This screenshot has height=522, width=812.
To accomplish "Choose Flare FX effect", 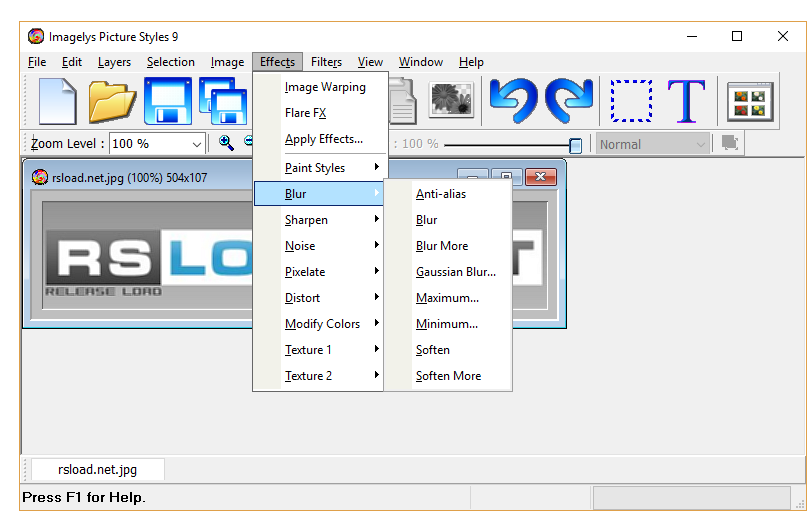I will (x=321, y=113).
